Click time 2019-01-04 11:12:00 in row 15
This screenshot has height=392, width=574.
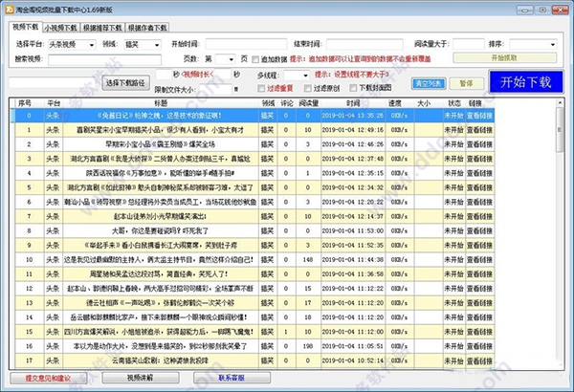[x=353, y=332]
